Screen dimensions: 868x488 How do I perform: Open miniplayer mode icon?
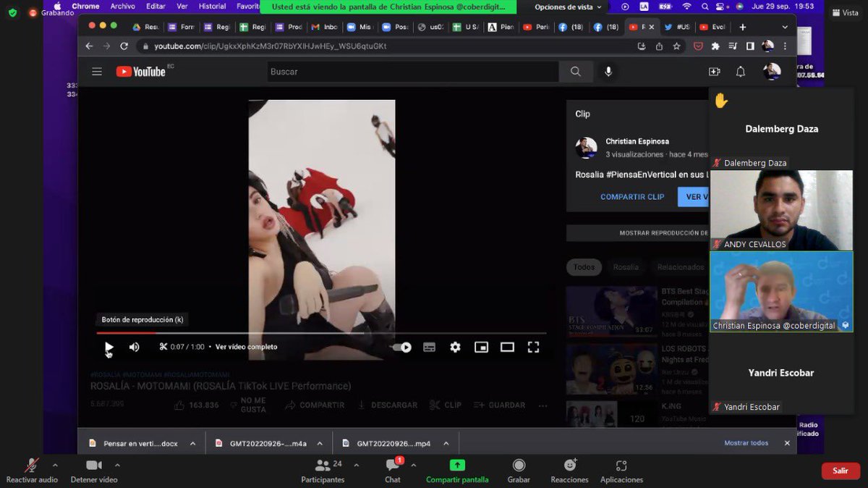point(481,347)
